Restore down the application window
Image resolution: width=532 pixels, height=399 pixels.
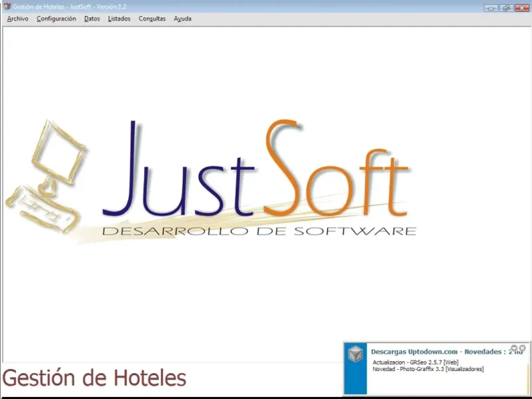coord(506,8)
